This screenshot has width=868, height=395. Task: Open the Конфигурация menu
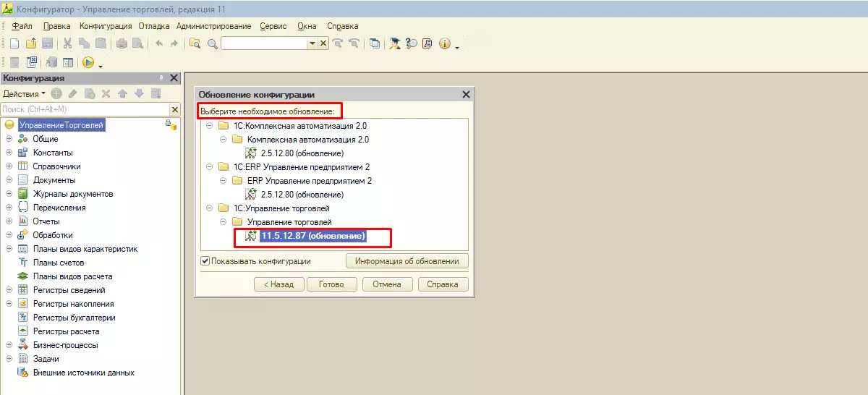pyautogui.click(x=106, y=26)
